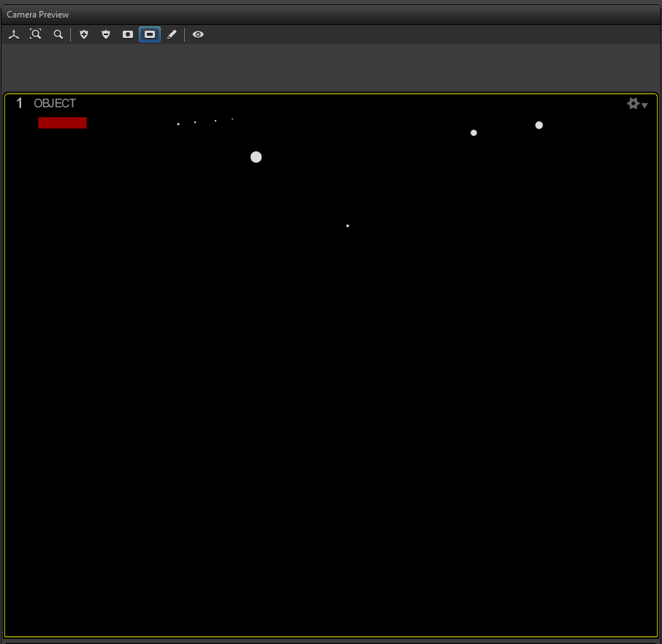Select the zoom-to-fit framed magnifier icon
This screenshot has width=662, height=644.
[35, 34]
